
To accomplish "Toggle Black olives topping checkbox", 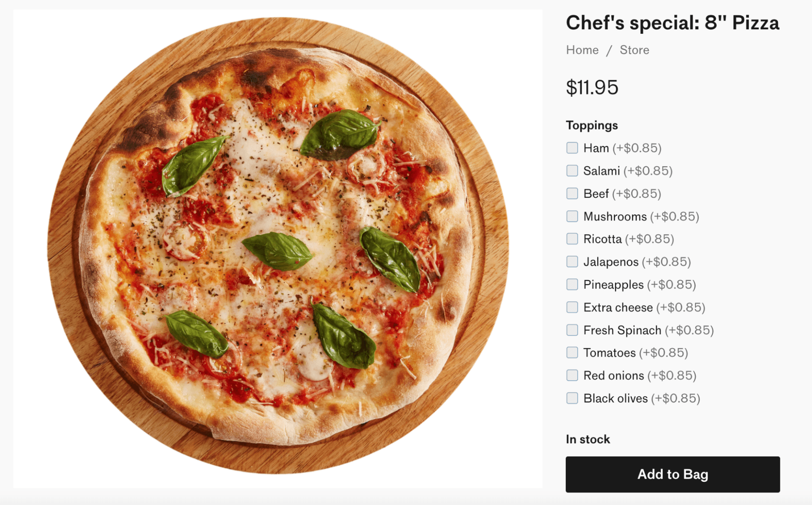I will tap(572, 398).
